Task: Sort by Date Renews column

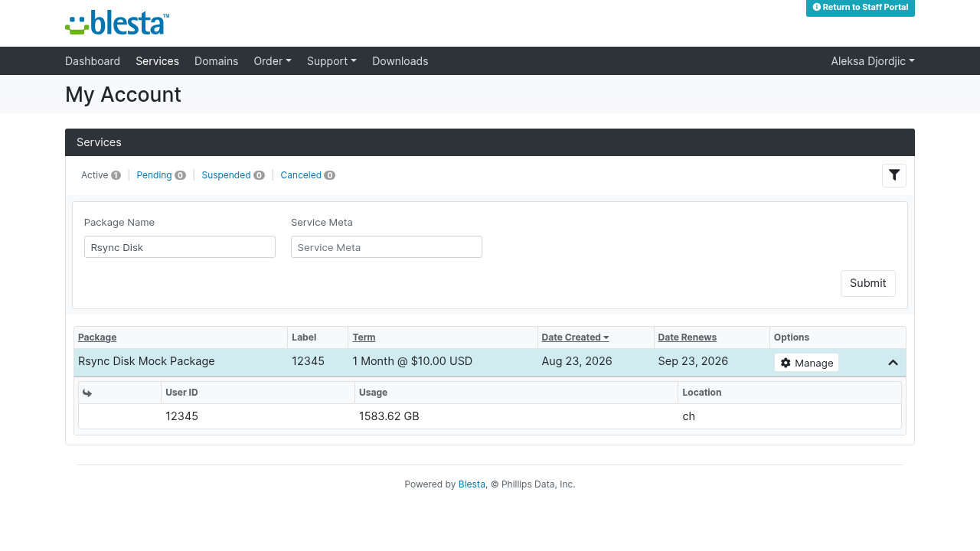Action: (x=688, y=337)
